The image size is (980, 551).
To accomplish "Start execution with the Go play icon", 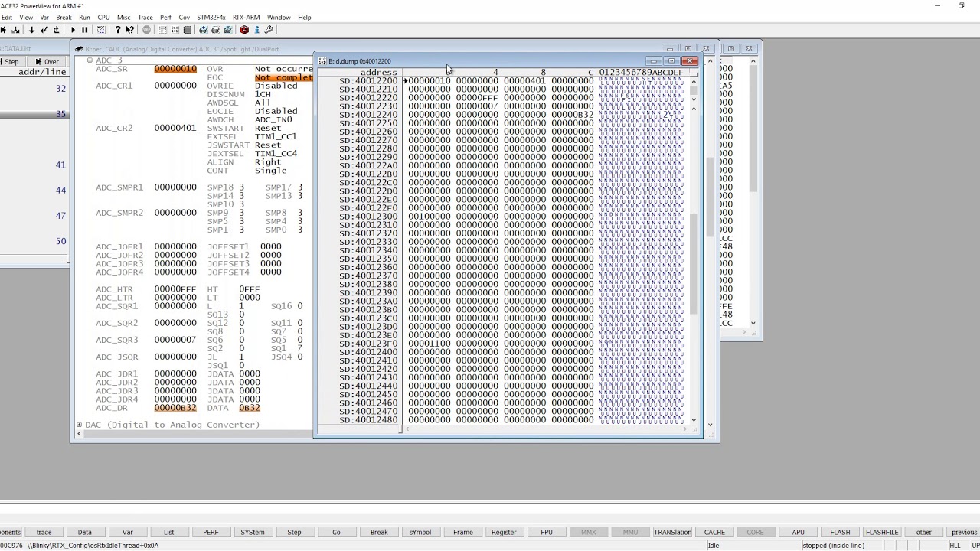I will click(x=73, y=30).
